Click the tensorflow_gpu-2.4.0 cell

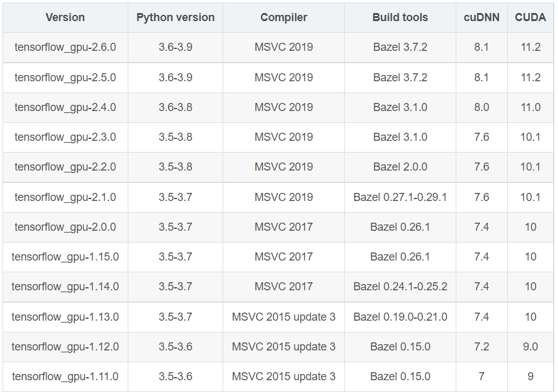pos(65,107)
